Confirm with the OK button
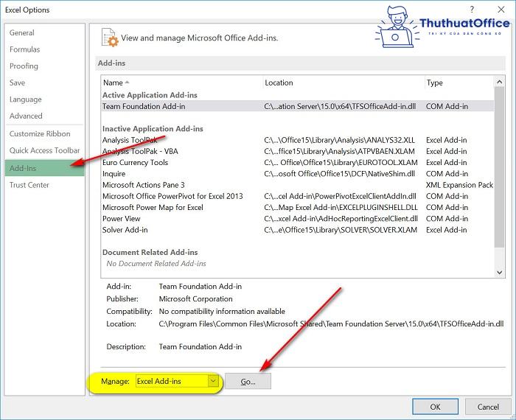 [435, 407]
